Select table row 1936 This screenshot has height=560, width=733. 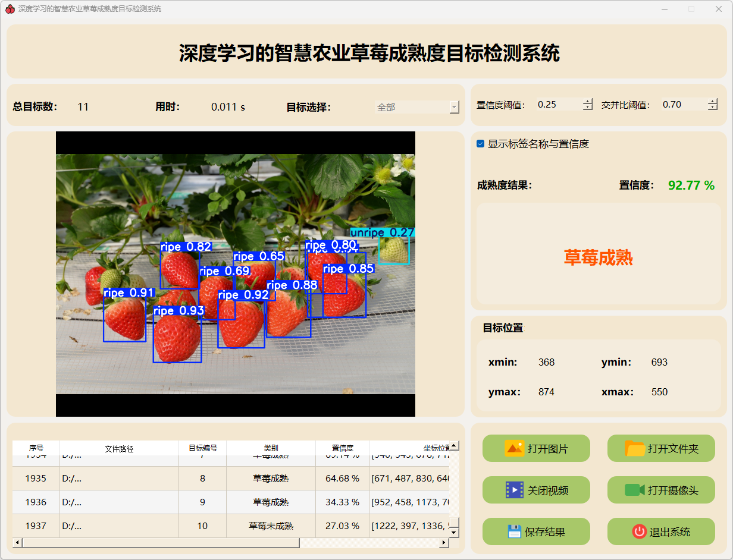[231, 502]
